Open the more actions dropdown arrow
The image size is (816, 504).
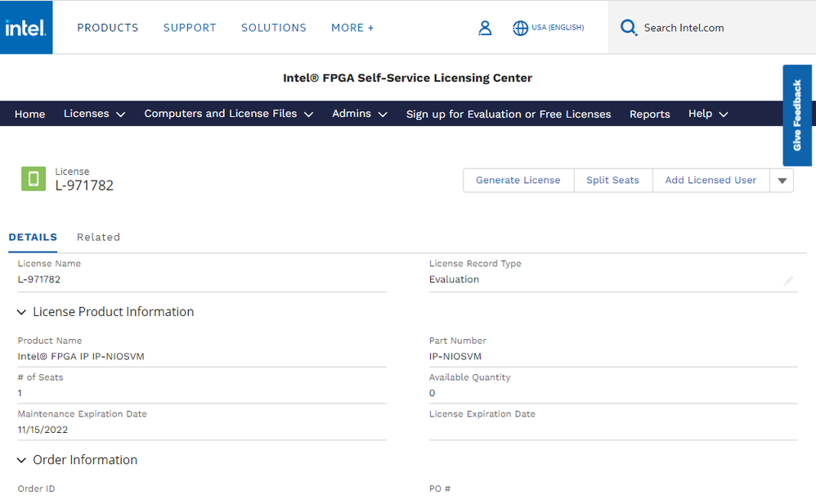[x=782, y=181]
